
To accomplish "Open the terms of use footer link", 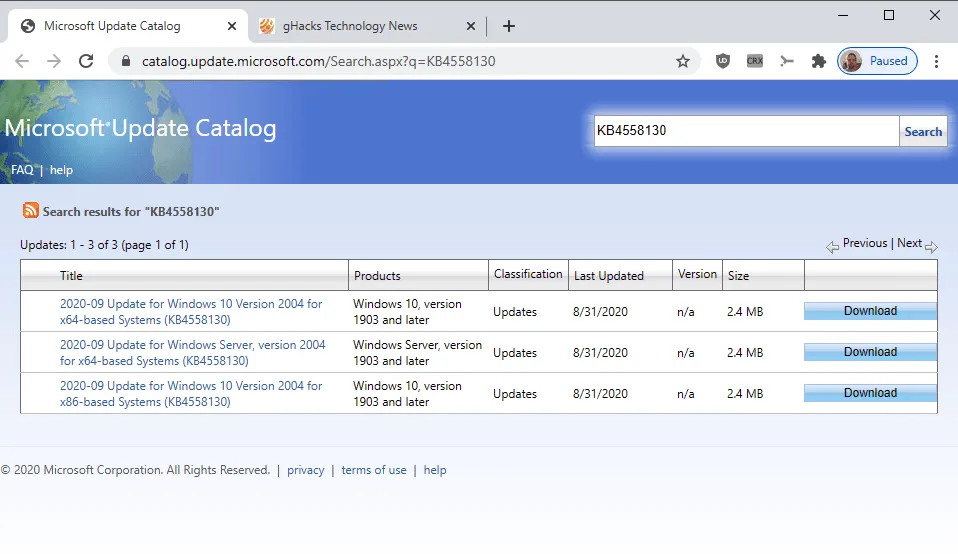I will 374,470.
